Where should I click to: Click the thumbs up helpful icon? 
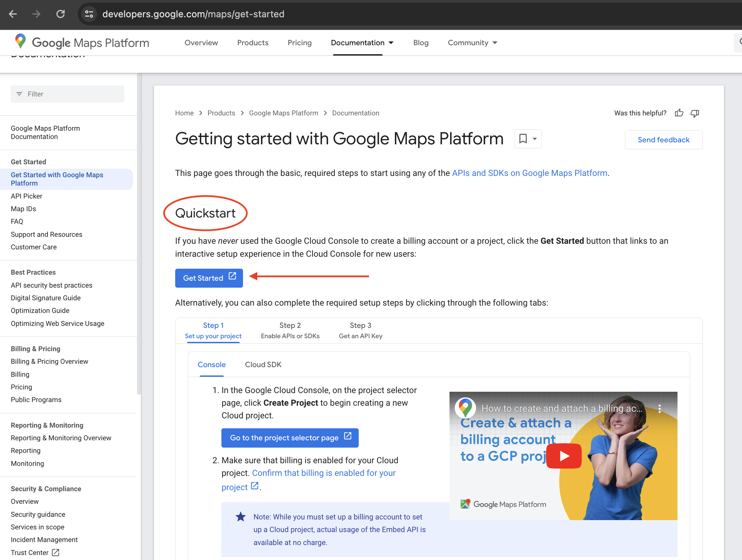(679, 113)
